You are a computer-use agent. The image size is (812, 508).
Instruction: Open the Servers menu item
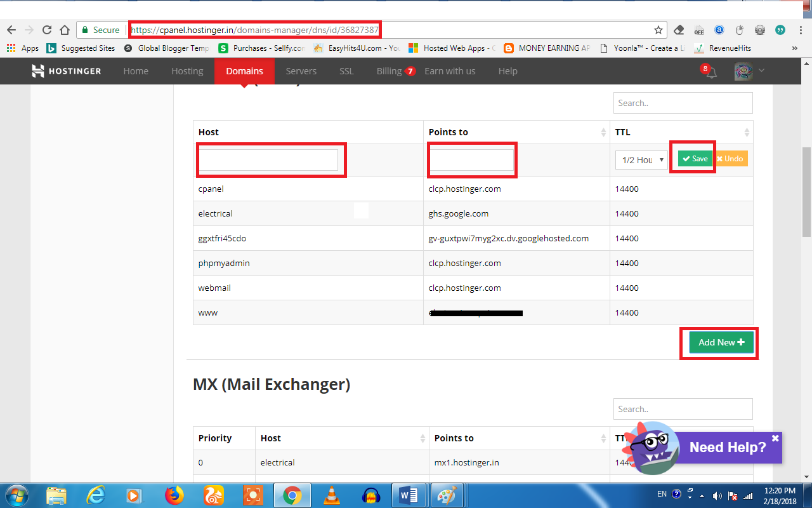(301, 71)
